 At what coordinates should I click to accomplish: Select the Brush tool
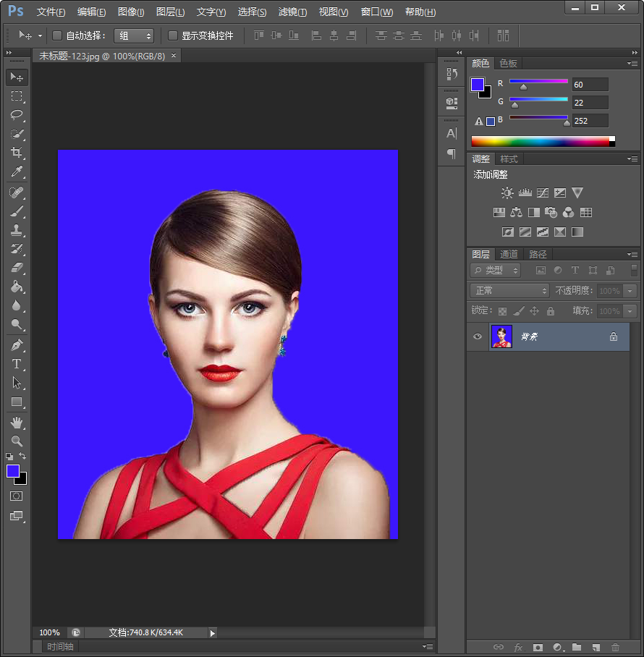click(x=17, y=211)
